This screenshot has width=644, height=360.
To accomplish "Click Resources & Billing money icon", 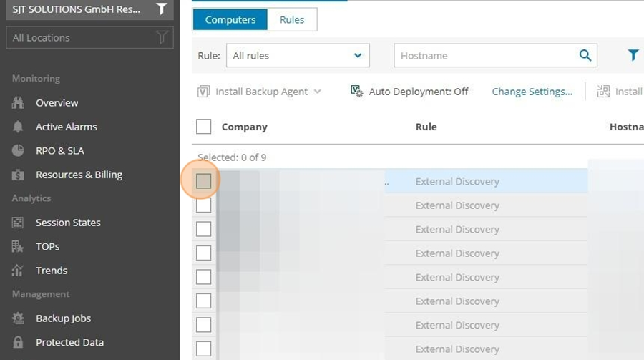I will pos(18,175).
